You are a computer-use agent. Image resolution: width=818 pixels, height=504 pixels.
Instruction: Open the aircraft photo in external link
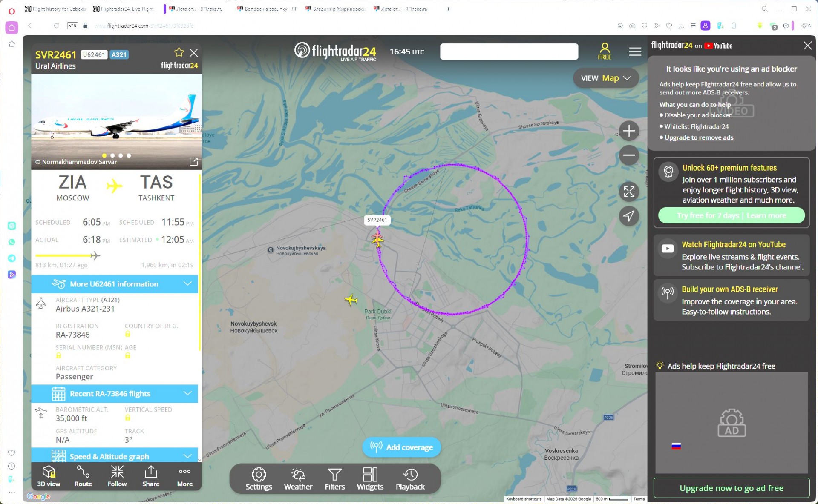193,161
